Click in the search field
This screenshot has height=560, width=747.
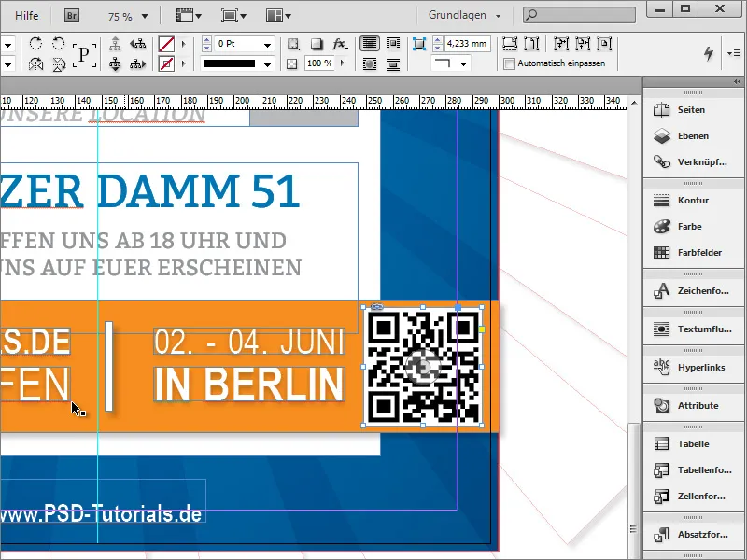(x=579, y=15)
